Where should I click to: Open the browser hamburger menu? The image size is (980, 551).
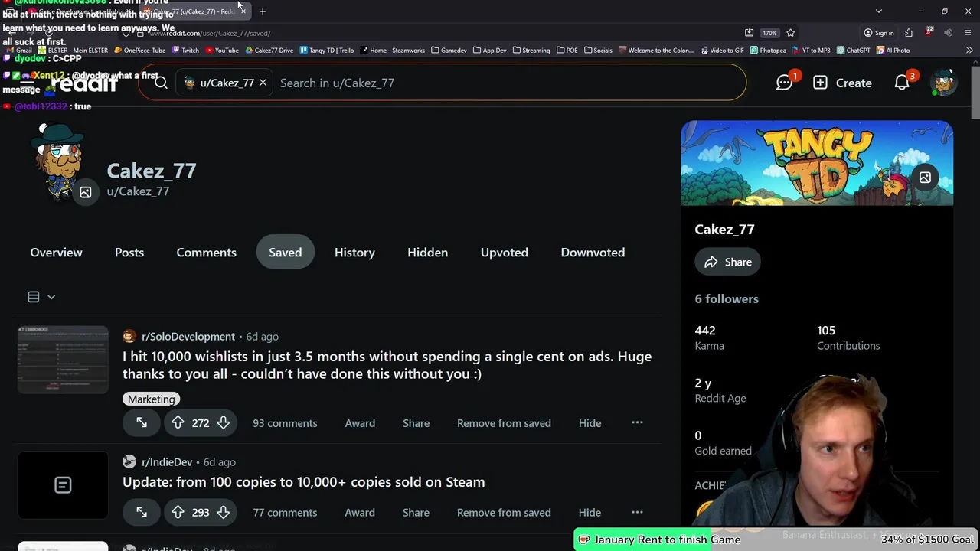coord(968,33)
